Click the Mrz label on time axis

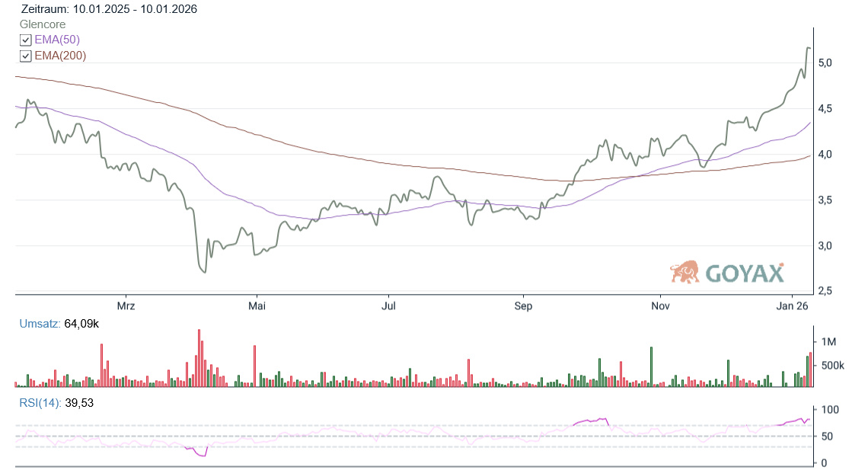tap(126, 306)
